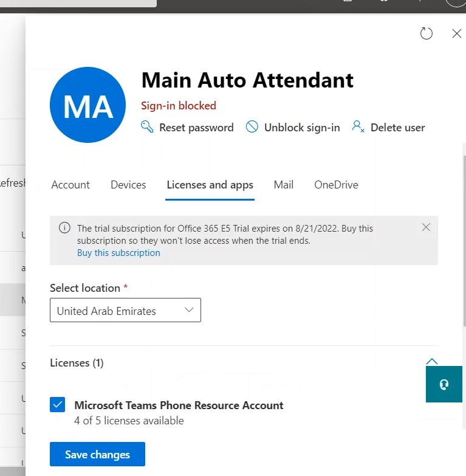
Task: Click the Save changes button
Action: (97, 455)
